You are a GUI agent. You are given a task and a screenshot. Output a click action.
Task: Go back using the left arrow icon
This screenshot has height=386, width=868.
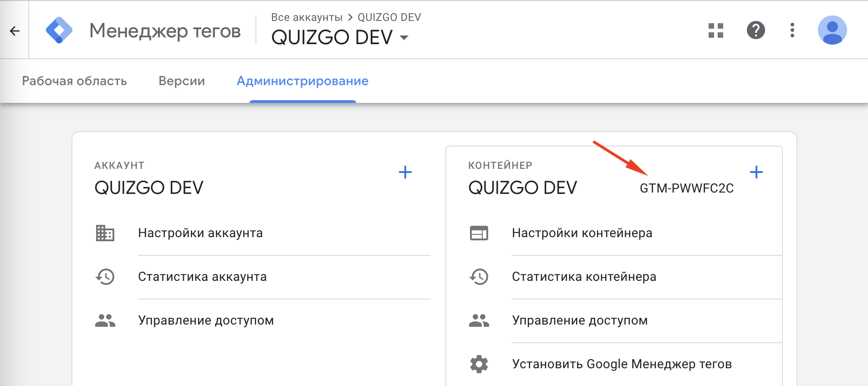tap(15, 31)
